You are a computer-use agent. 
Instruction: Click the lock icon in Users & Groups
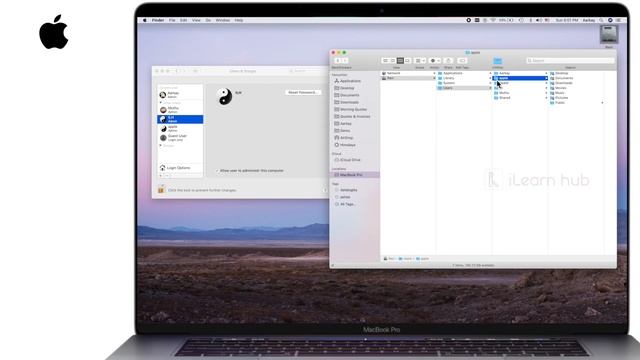click(x=161, y=189)
